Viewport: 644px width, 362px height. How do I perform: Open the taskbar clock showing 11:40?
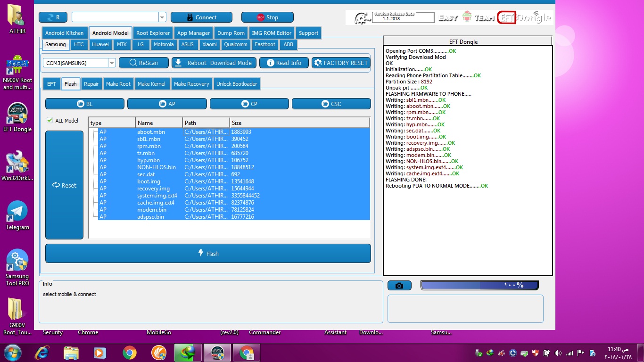coord(618,353)
